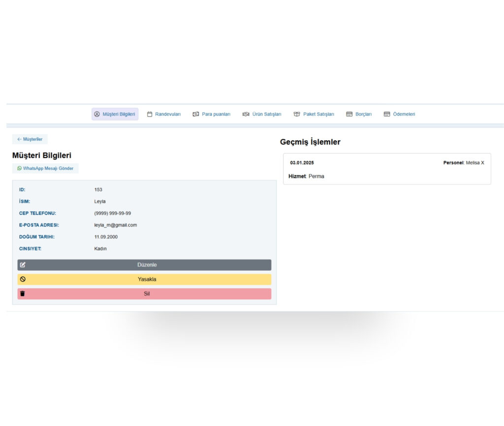Click the ban icon on Yasakla button
The height and width of the screenshot is (426, 504).
[x=23, y=279]
